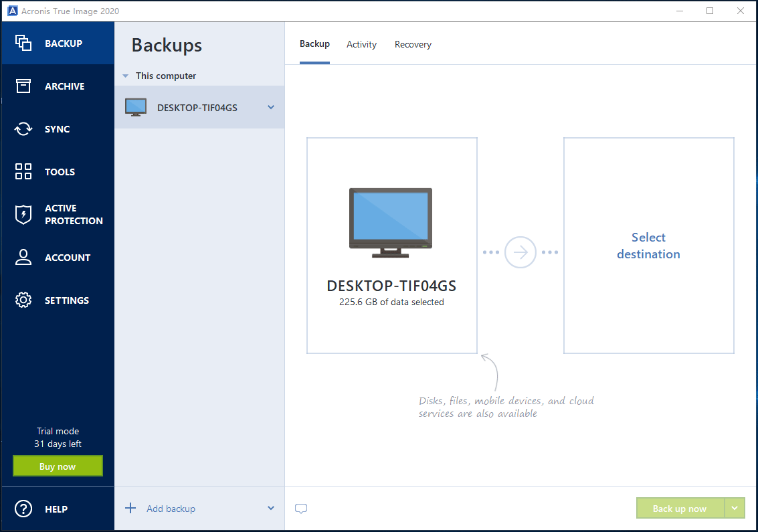Viewport: 758px width, 532px height.
Task: Click the Acronis logo in the title bar
Action: (x=13, y=11)
